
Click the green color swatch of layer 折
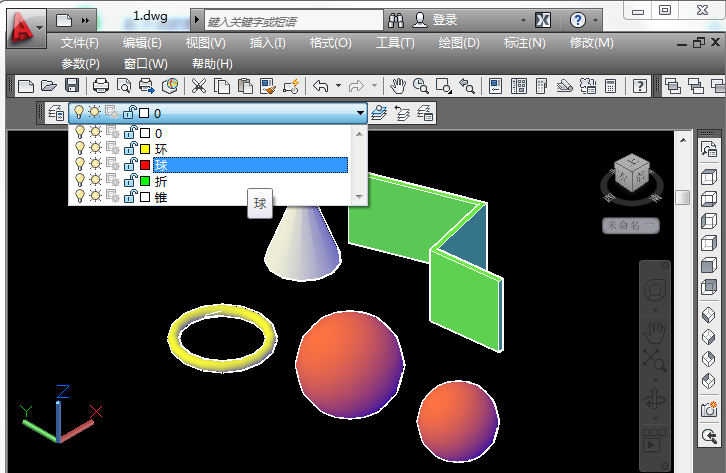tap(145, 181)
